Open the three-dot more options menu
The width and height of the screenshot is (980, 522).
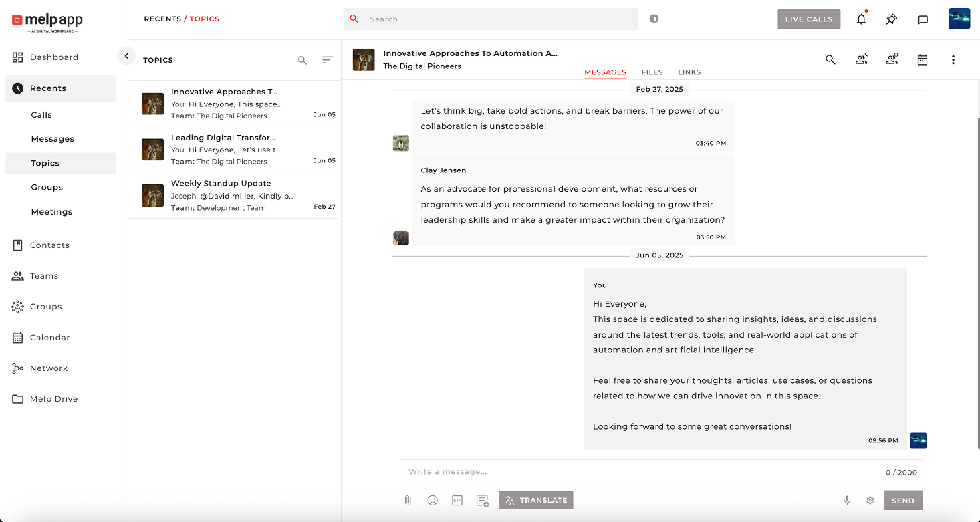(x=953, y=60)
